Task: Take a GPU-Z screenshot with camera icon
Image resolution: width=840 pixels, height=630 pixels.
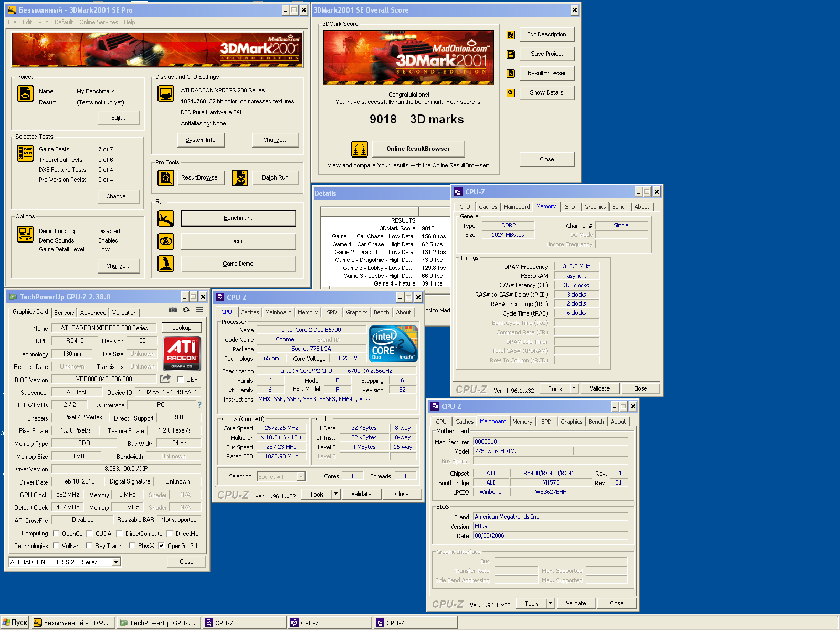Action: click(172, 310)
